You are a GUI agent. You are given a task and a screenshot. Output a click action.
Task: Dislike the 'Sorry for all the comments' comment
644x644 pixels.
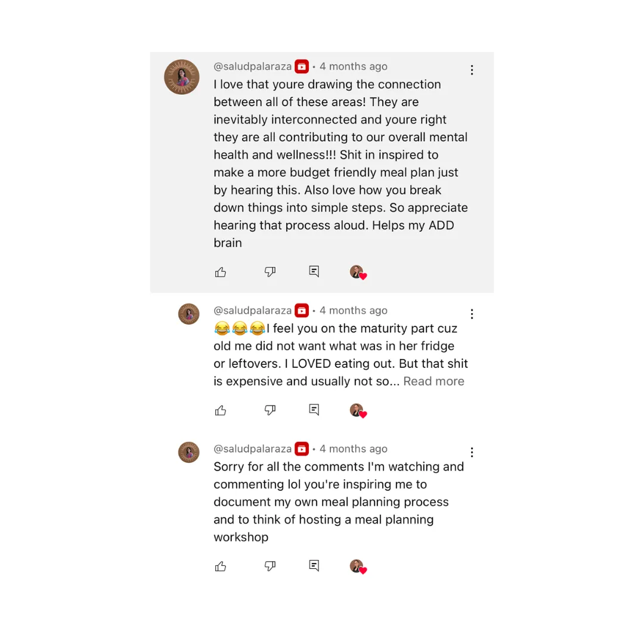pos(270,566)
